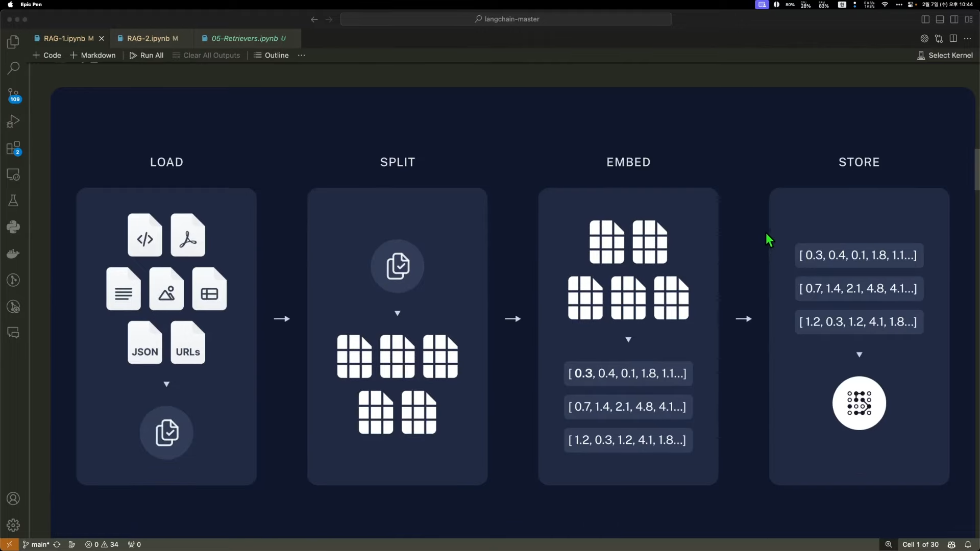Expand the notebook toolbar's more actions ellipsis

point(301,55)
